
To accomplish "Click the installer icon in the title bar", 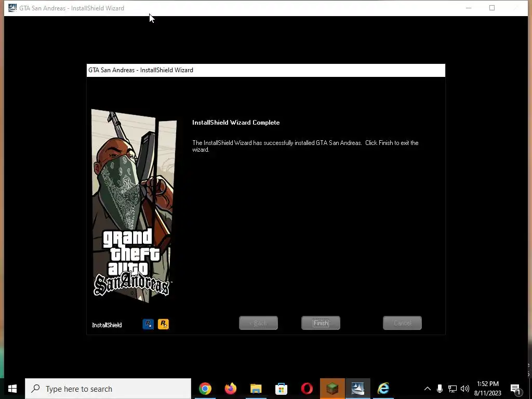I will 12,8.
